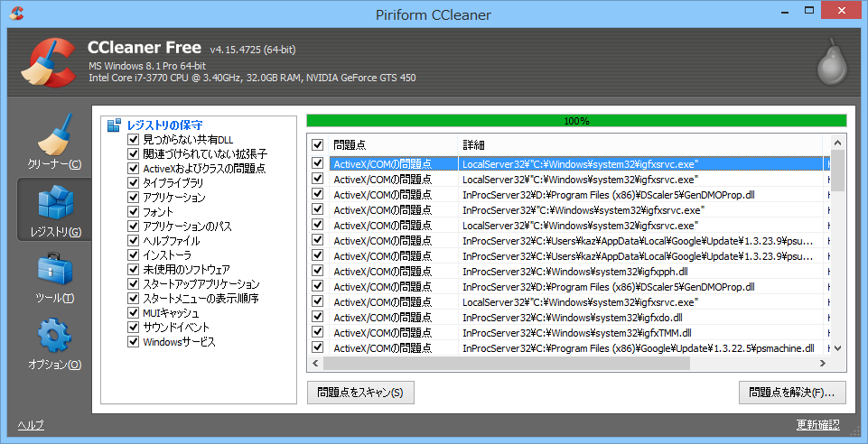Click the 100% green progress bar

[576, 121]
